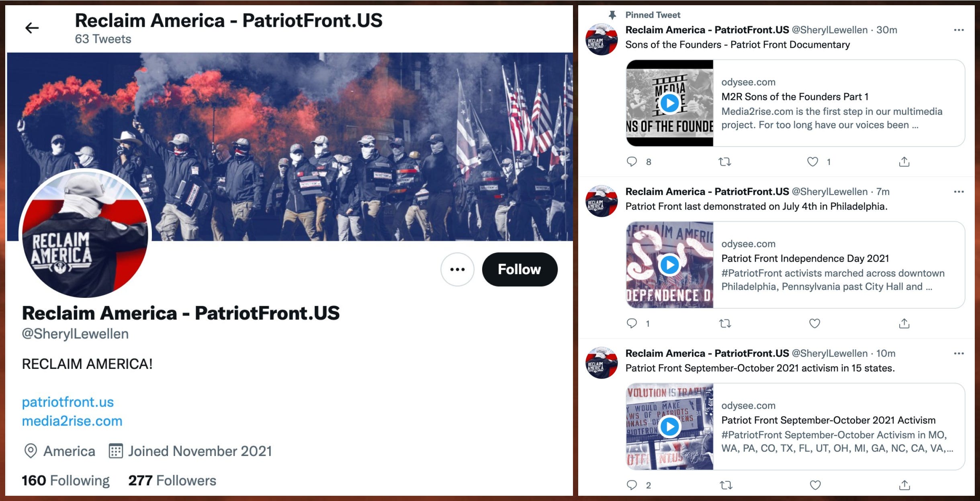View the 277 Followers list
The image size is (980, 501).
(x=172, y=481)
